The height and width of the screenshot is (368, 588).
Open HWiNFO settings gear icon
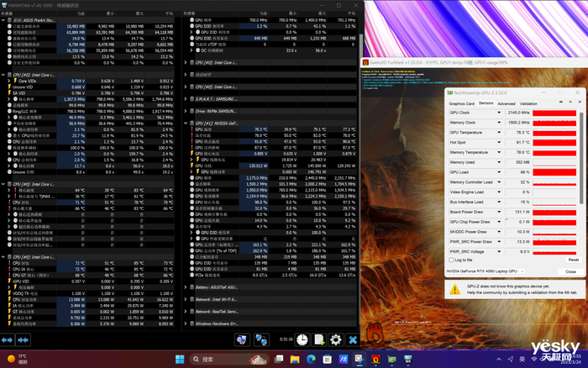[x=336, y=340]
